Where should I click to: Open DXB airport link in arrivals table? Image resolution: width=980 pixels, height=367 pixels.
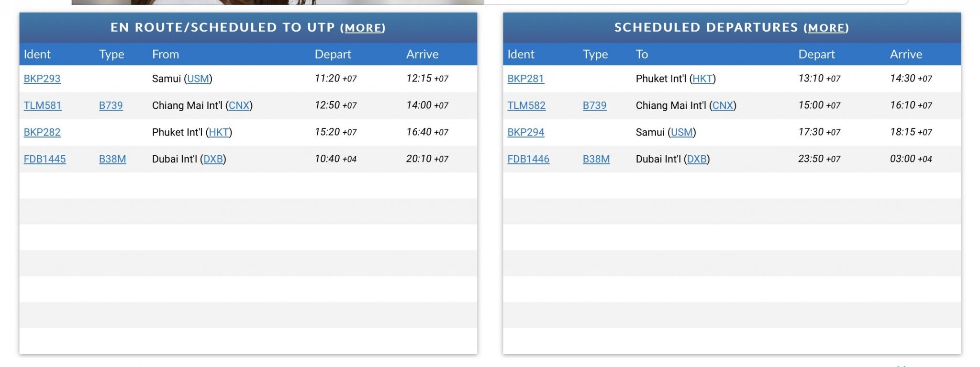click(x=213, y=159)
